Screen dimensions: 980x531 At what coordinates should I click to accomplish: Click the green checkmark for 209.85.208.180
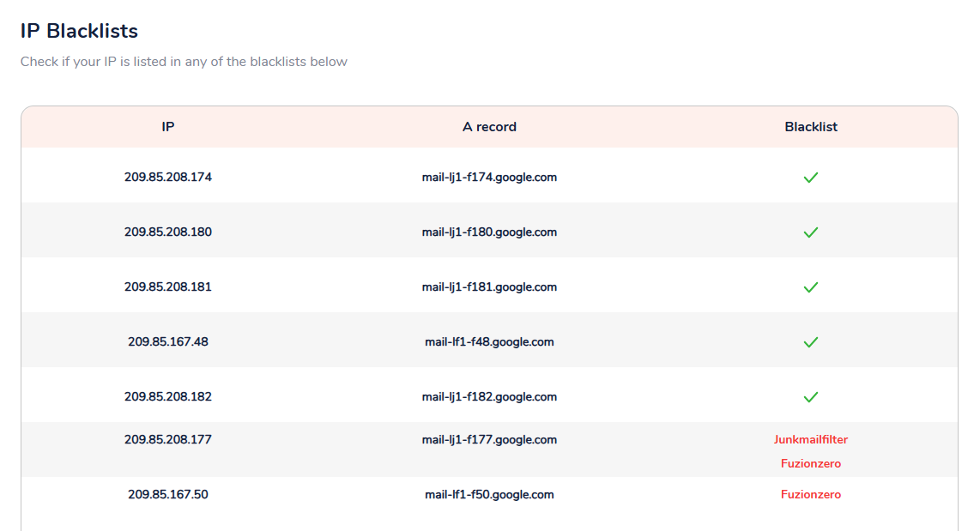811,232
